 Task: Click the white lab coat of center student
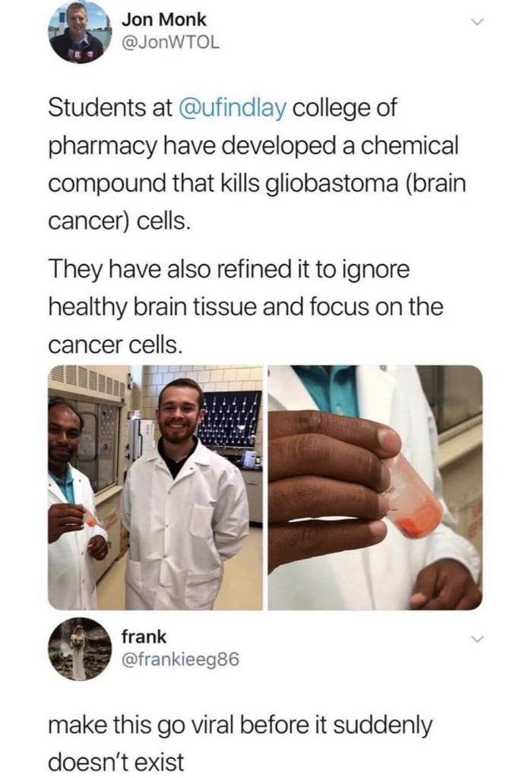click(185, 526)
